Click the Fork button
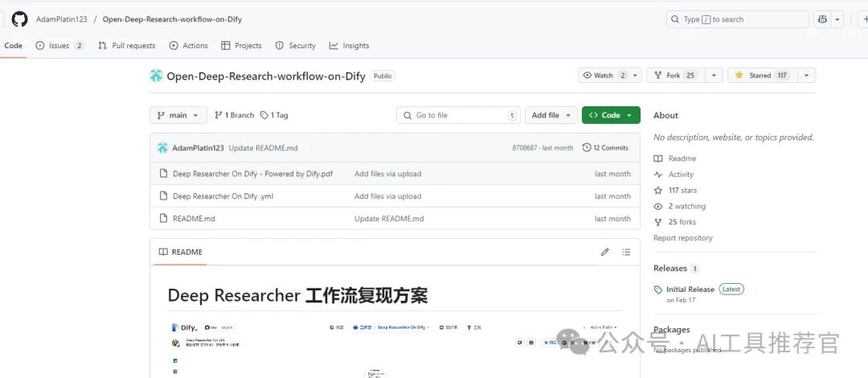The image size is (868, 378). click(675, 76)
